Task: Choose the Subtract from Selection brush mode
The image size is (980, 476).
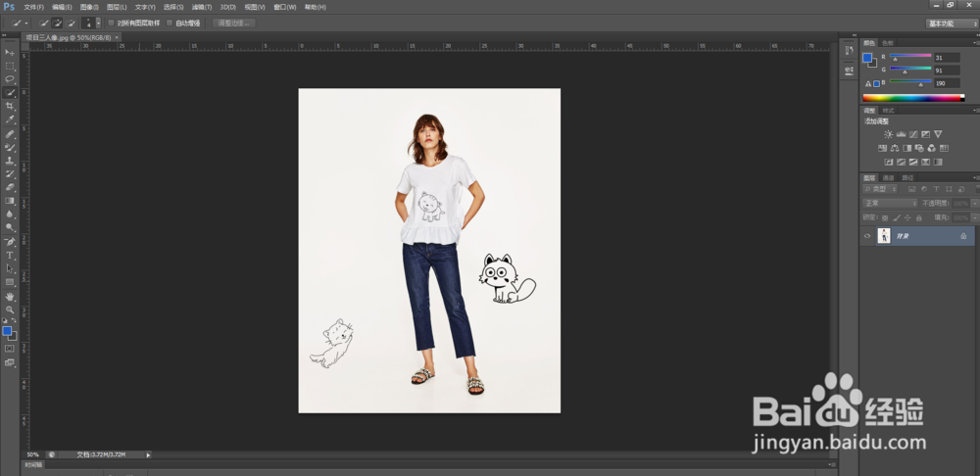Action: point(70,24)
